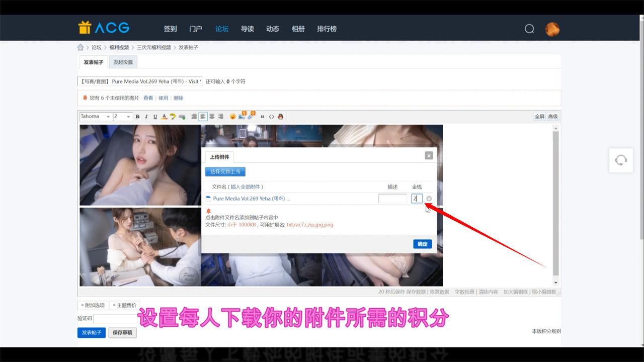This screenshot has height=362, width=644.
Task: Open the 论坛 navigation menu item
Action: coord(222,29)
